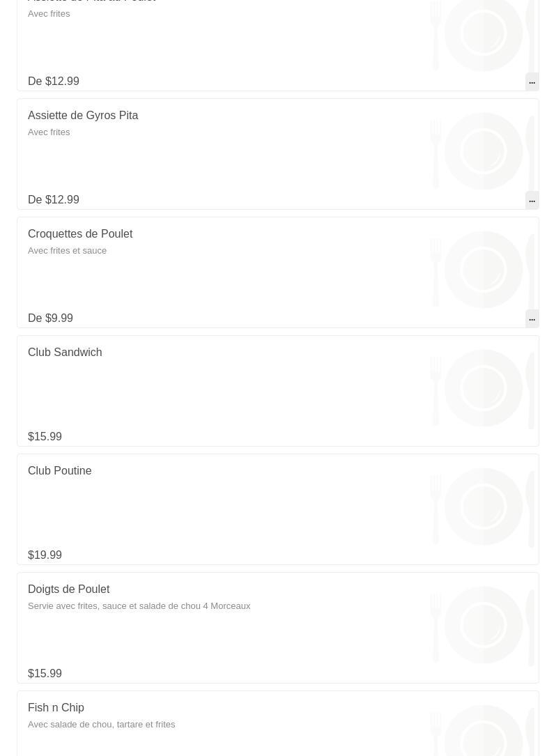Viewport: 547px width, 756px height.
Task: Click the Club Sandwich plate placeholder image
Action: pyautogui.click(x=484, y=389)
